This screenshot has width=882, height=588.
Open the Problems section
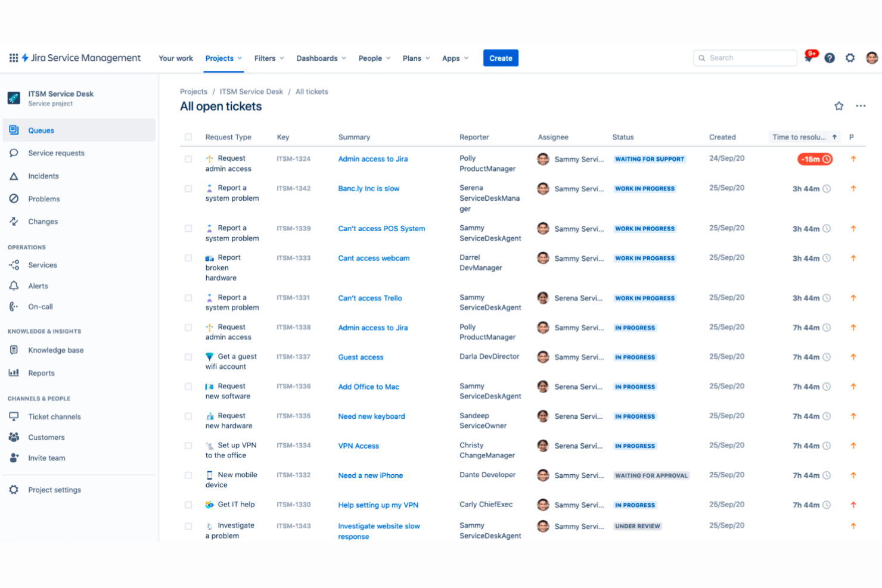click(x=45, y=198)
